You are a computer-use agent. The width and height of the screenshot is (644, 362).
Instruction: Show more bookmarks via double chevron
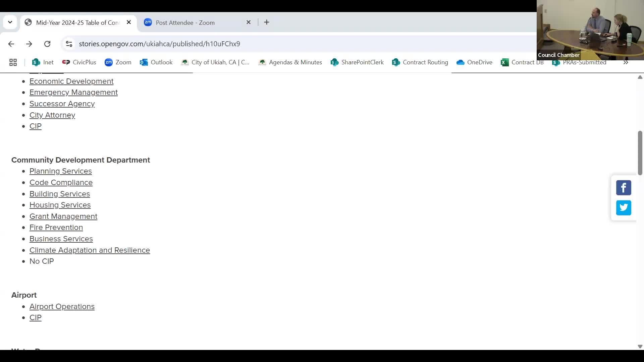[x=626, y=62]
